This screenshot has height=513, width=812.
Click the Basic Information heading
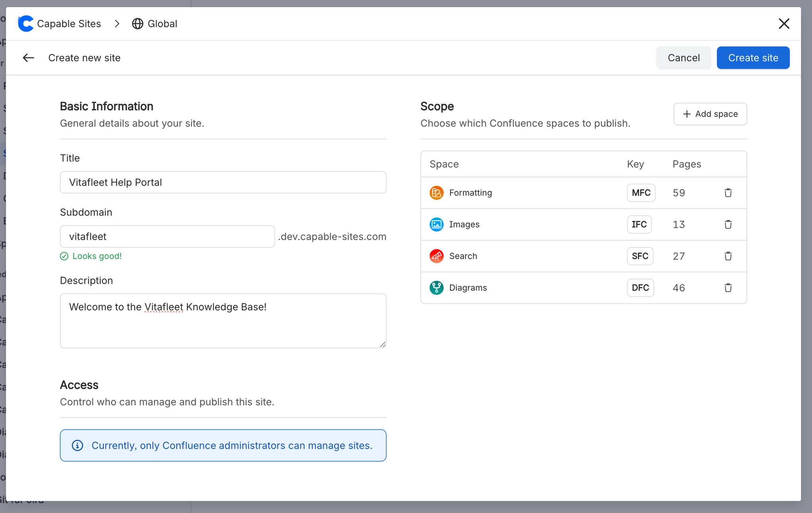click(x=107, y=107)
